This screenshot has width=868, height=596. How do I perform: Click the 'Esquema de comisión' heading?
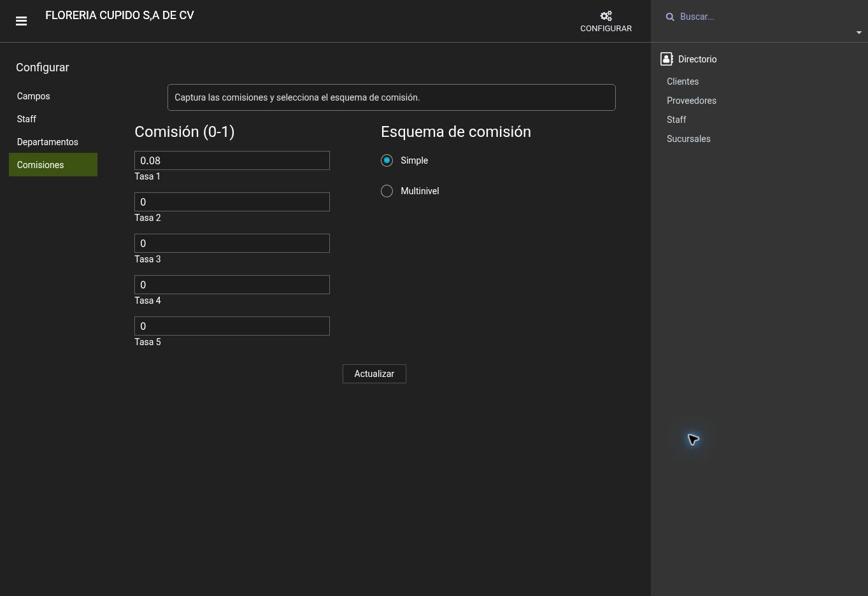coord(456,132)
